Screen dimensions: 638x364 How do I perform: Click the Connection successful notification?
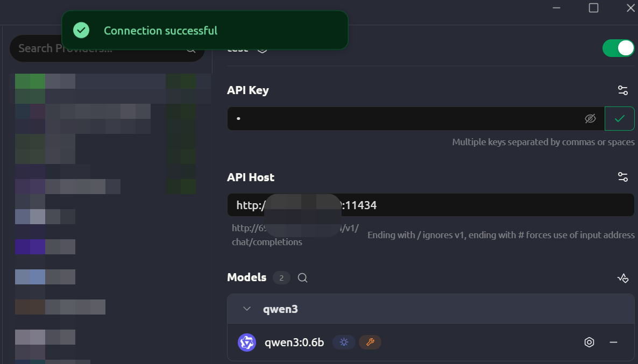204,31
